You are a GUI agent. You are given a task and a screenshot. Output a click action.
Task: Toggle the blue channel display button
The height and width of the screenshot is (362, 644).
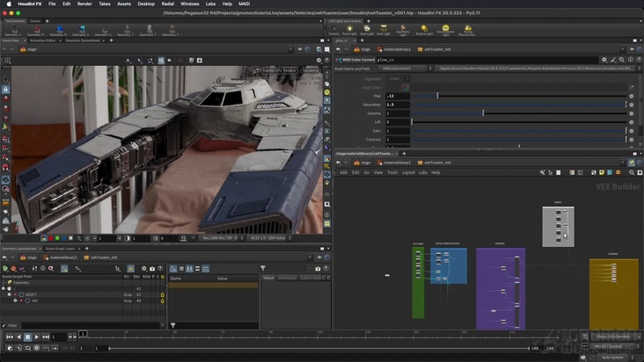pyautogui.click(x=63, y=238)
